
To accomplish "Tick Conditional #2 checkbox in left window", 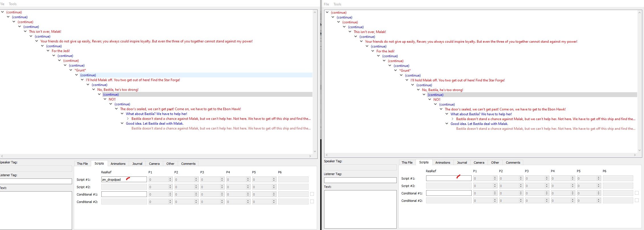I will pos(312,202).
